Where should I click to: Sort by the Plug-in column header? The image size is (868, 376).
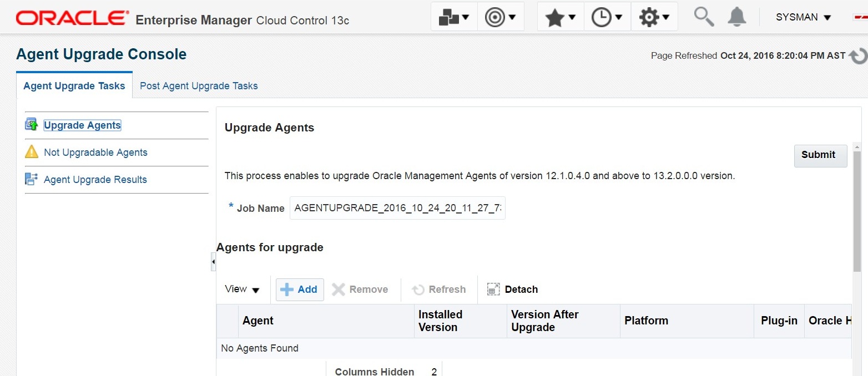point(779,321)
